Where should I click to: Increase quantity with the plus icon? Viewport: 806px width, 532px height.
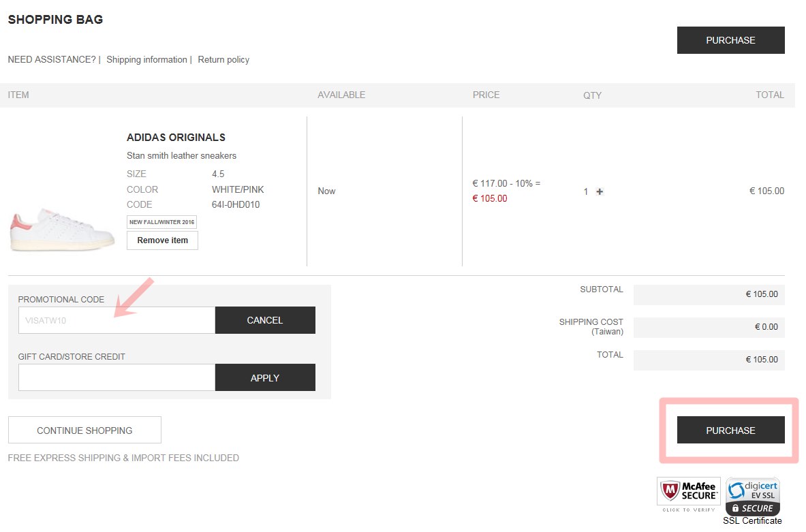600,191
